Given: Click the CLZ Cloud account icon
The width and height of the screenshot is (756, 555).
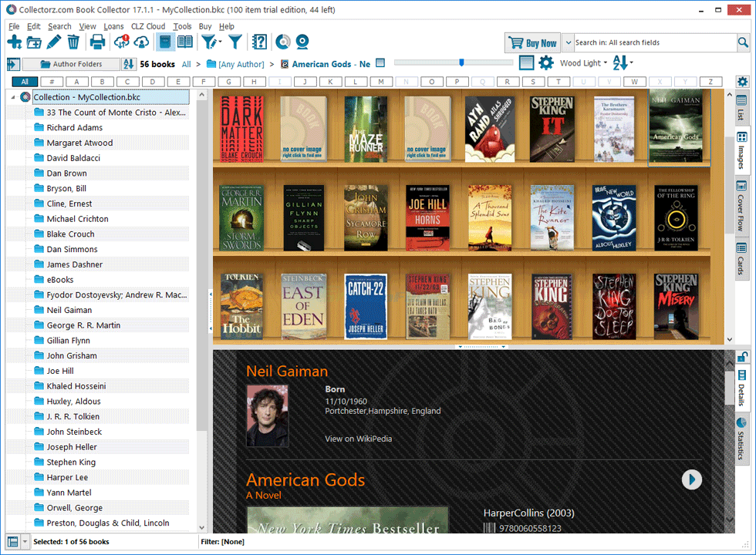Looking at the screenshot, I should (x=141, y=42).
